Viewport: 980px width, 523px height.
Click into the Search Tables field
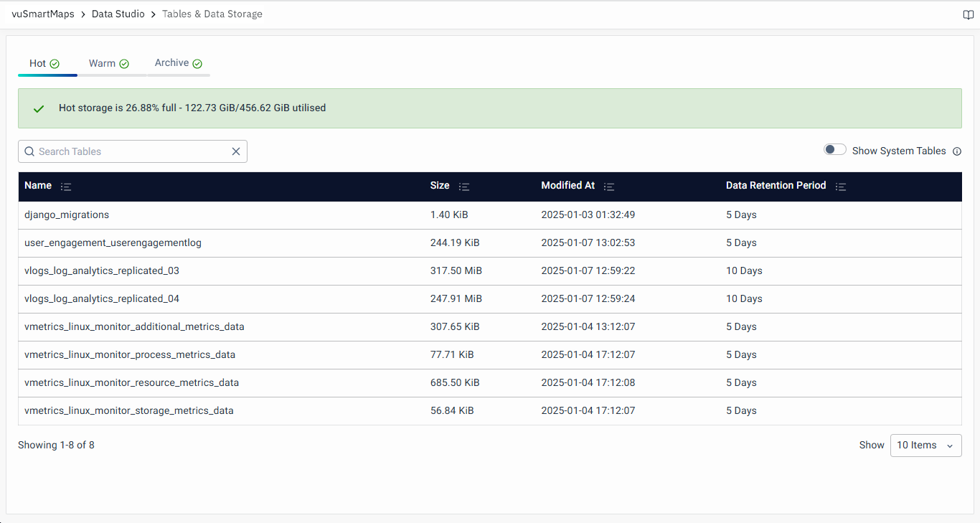click(x=133, y=151)
